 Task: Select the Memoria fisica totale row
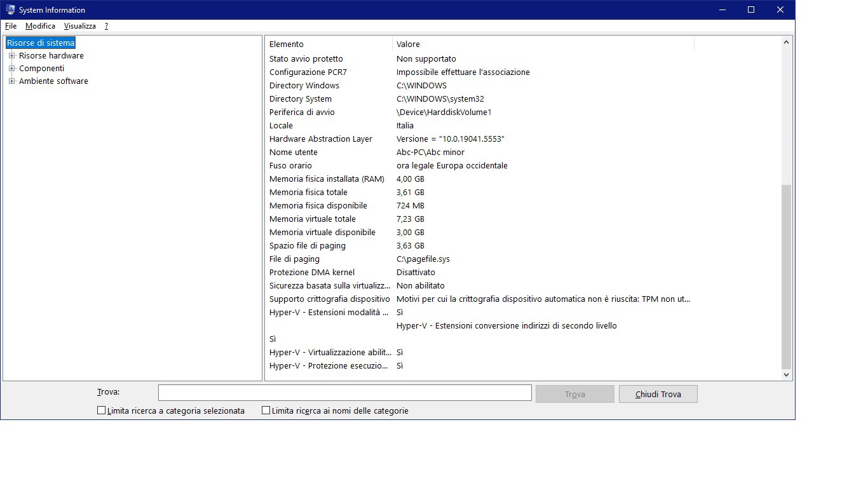point(481,192)
